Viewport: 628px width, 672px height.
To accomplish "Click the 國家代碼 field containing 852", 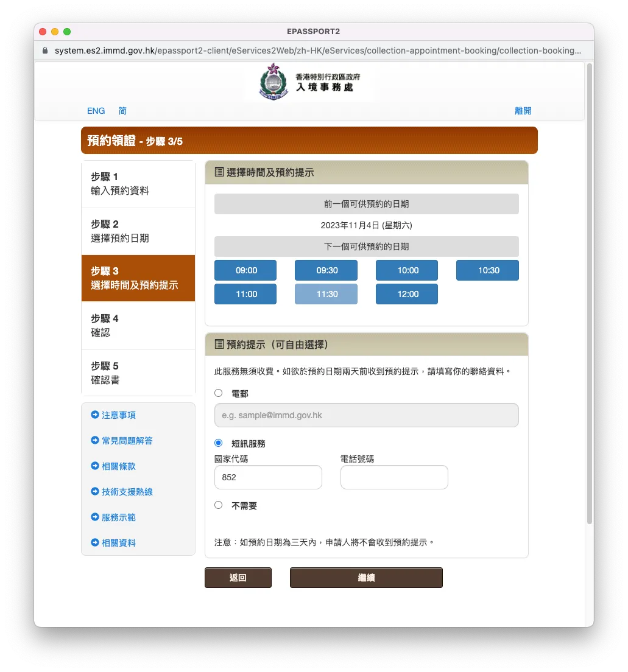I will coord(268,477).
